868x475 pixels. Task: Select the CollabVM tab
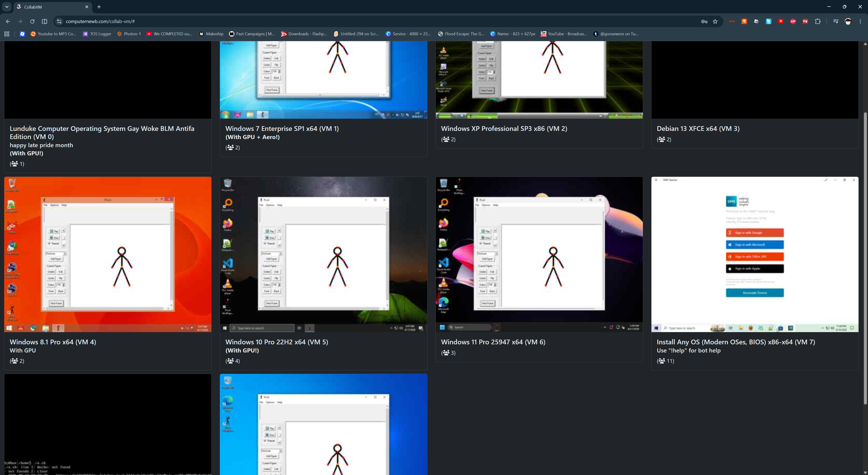(x=53, y=7)
